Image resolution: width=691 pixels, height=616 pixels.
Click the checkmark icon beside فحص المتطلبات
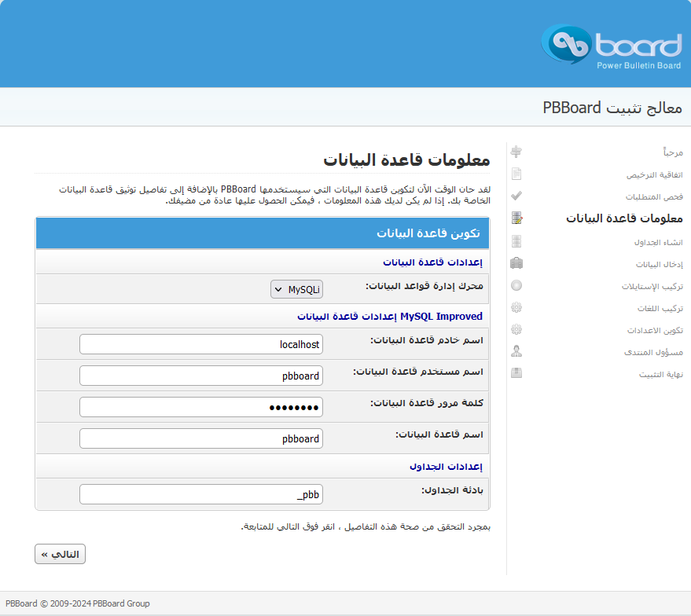pos(516,196)
